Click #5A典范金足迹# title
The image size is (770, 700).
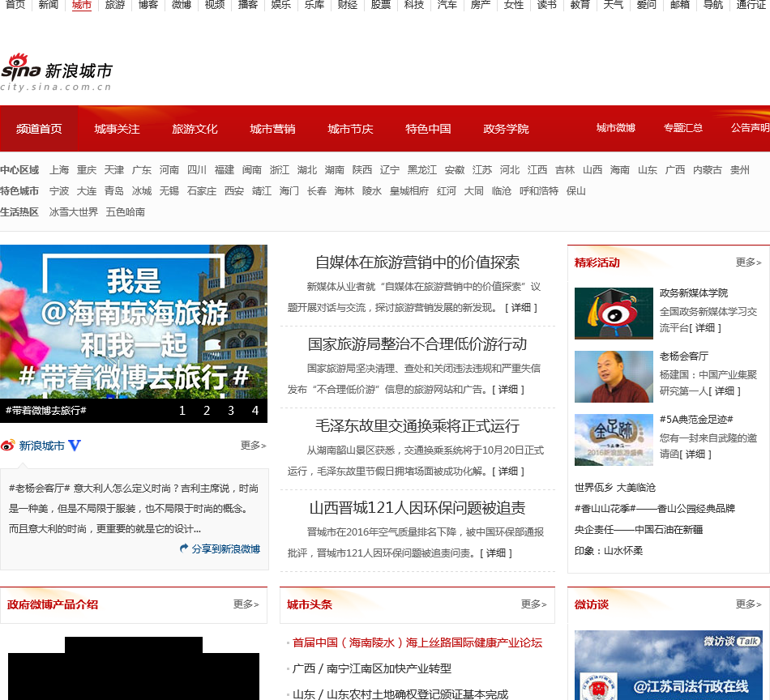tap(696, 419)
